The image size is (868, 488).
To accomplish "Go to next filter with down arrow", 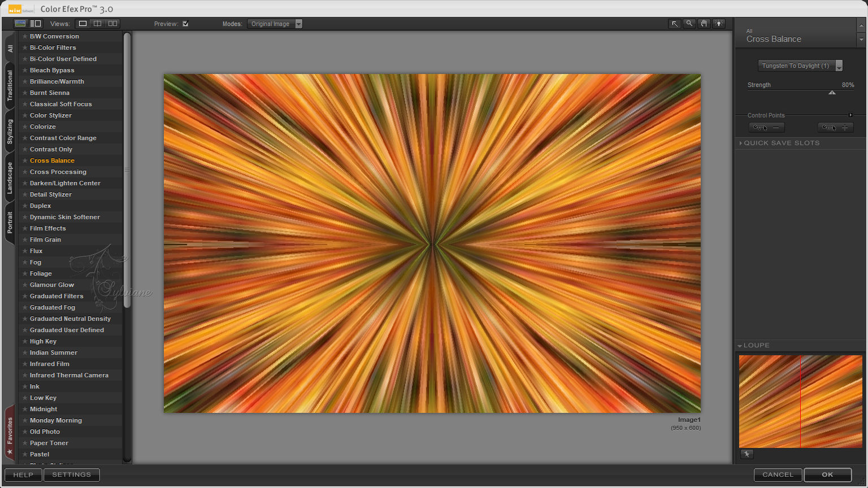I will tap(861, 40).
